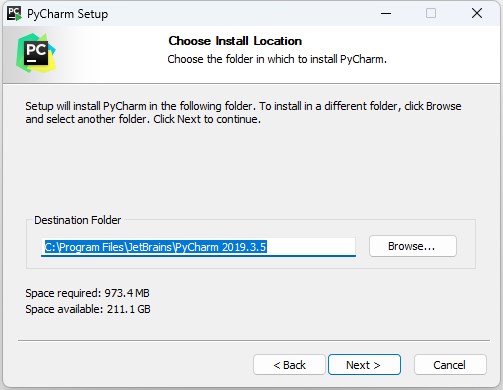Click the "PyCharm Setup" window title text
This screenshot has width=503, height=390.
point(67,14)
